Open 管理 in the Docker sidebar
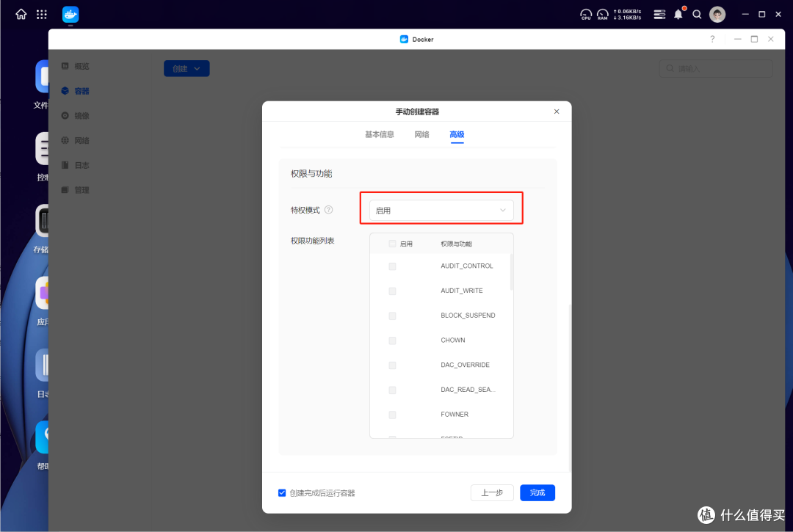Screen dimensions: 793x532 tap(76, 190)
